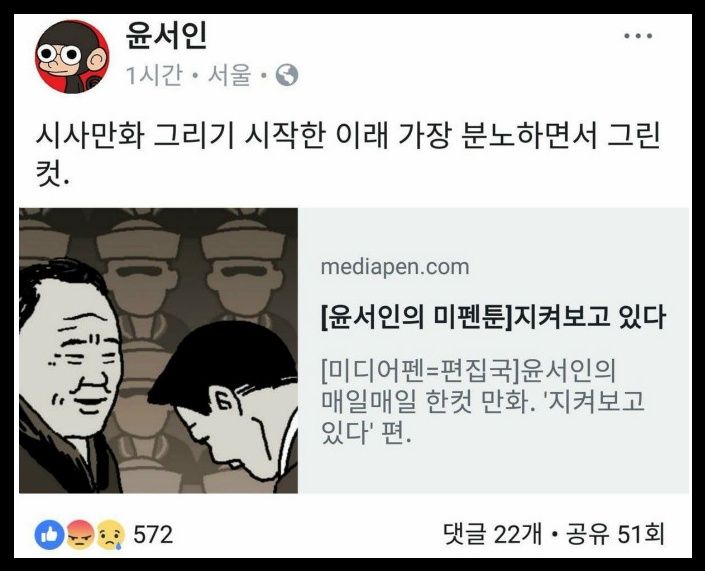Open the 공유 51회 shares link

(615, 534)
